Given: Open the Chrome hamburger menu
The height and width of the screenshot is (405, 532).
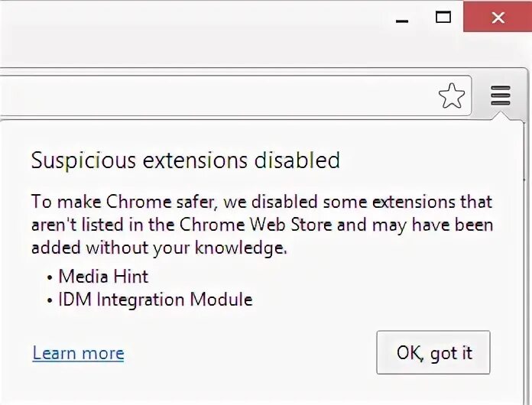Looking at the screenshot, I should [501, 96].
